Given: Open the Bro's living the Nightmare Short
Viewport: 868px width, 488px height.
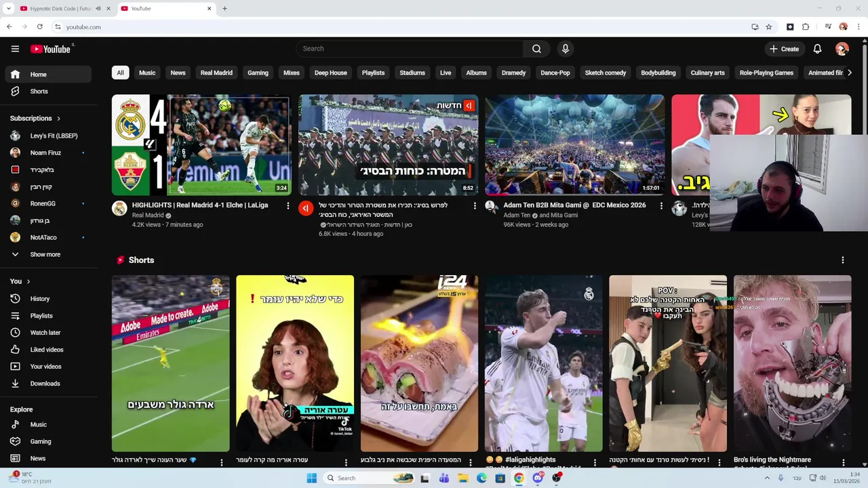Looking at the screenshot, I should coord(792,363).
